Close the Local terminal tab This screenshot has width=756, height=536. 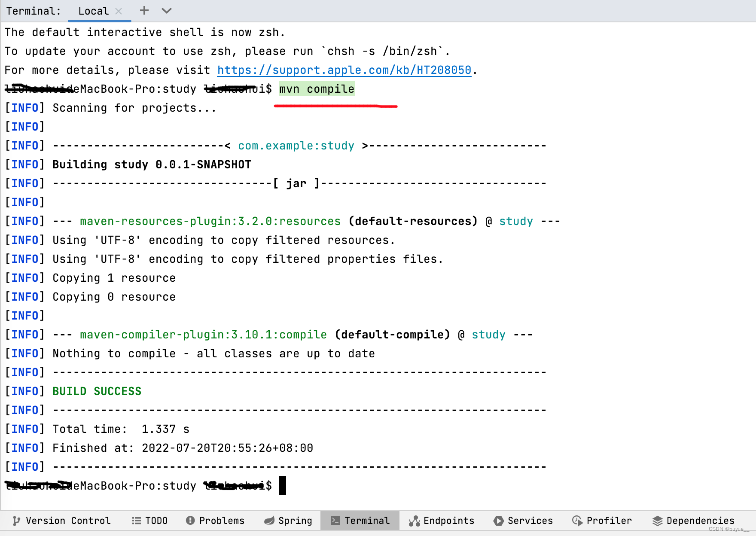(119, 11)
